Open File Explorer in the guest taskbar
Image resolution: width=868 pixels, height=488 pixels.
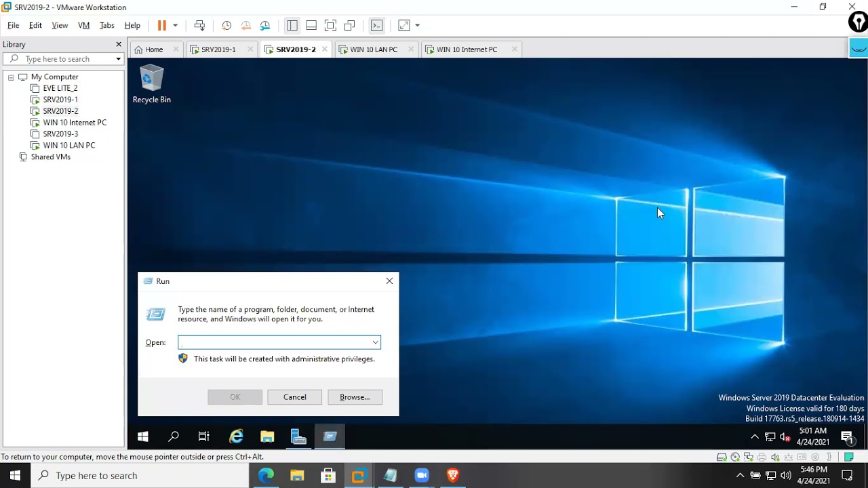pos(267,436)
